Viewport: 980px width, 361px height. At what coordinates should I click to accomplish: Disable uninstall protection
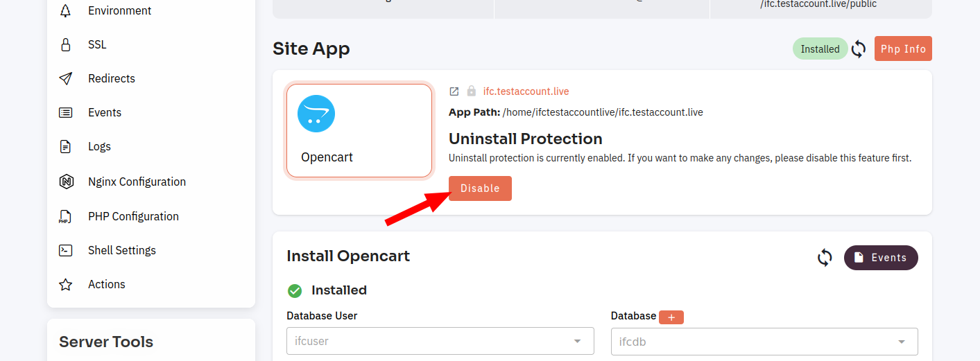(480, 188)
